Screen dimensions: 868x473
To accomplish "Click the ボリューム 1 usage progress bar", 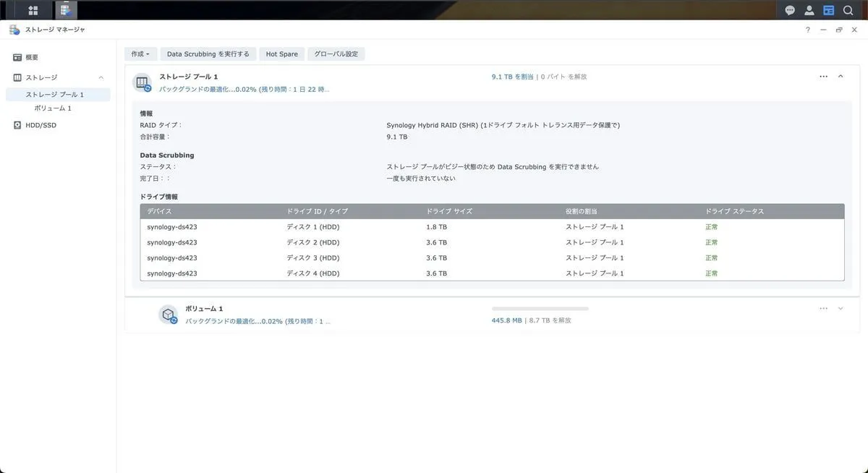I will [x=540, y=309].
